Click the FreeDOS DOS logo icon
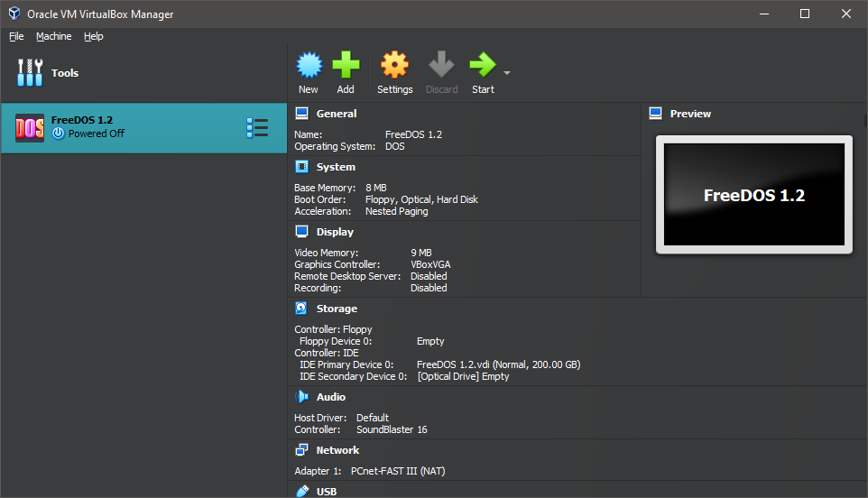Image resolution: width=868 pixels, height=498 pixels. pyautogui.click(x=30, y=128)
